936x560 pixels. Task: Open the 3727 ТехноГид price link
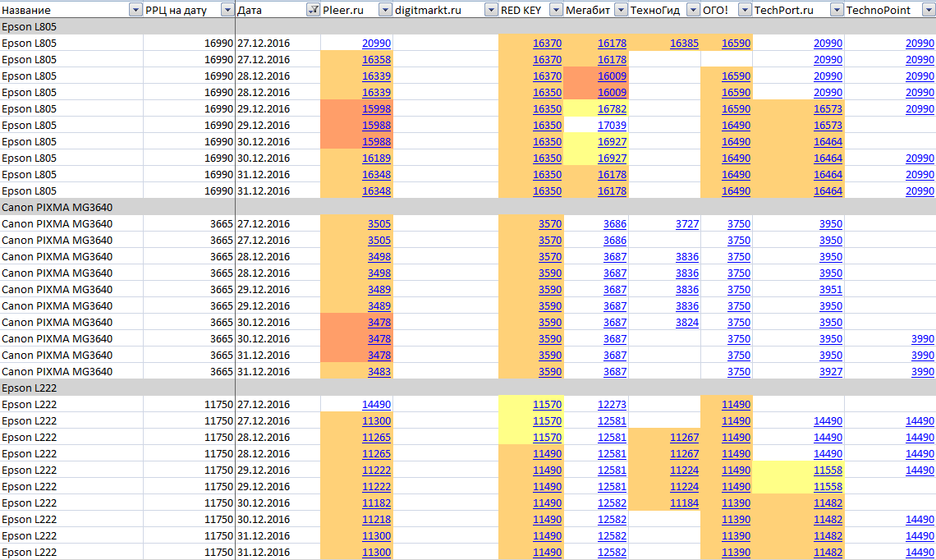687,224
